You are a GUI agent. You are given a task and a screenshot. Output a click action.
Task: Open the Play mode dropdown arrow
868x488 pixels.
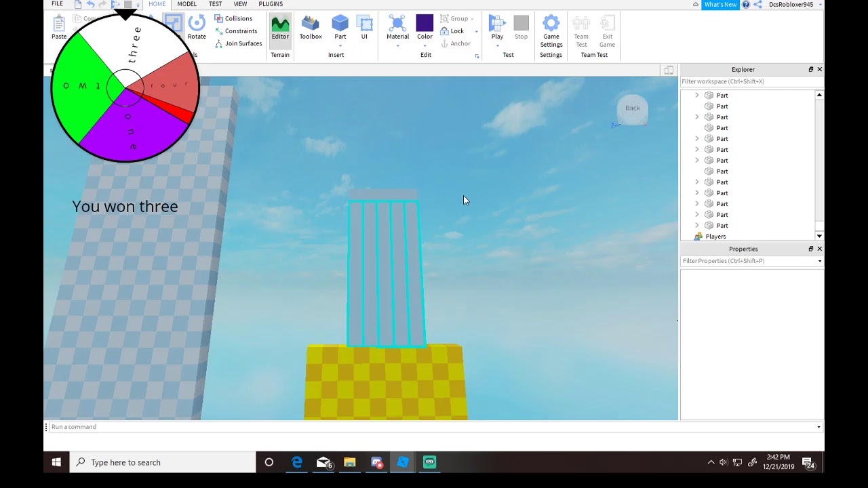click(x=497, y=46)
